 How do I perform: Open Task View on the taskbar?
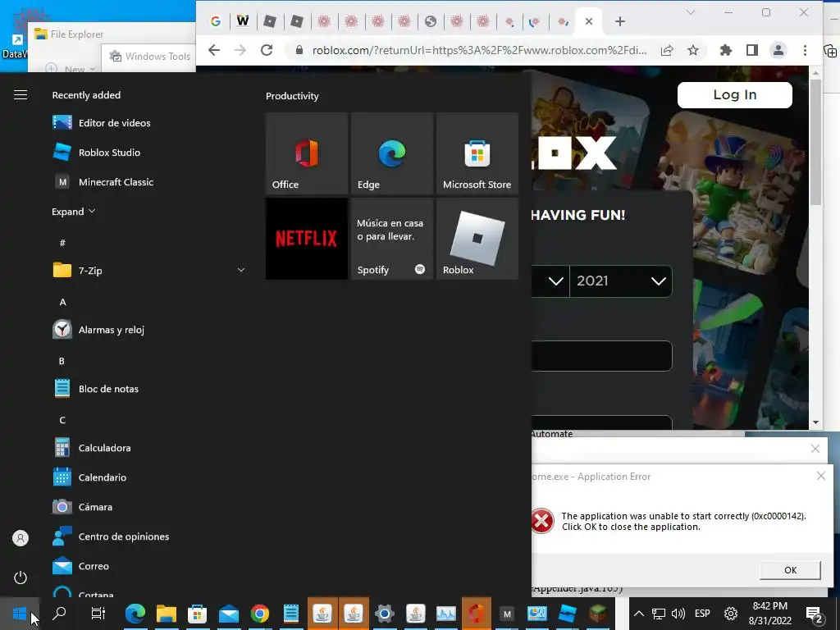pyautogui.click(x=98, y=614)
